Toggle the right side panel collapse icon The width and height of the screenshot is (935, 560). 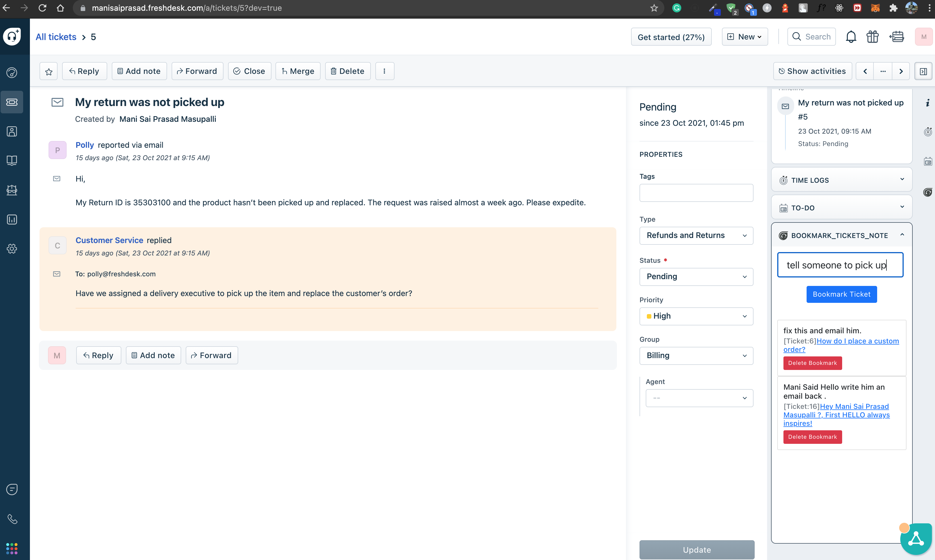tap(923, 71)
